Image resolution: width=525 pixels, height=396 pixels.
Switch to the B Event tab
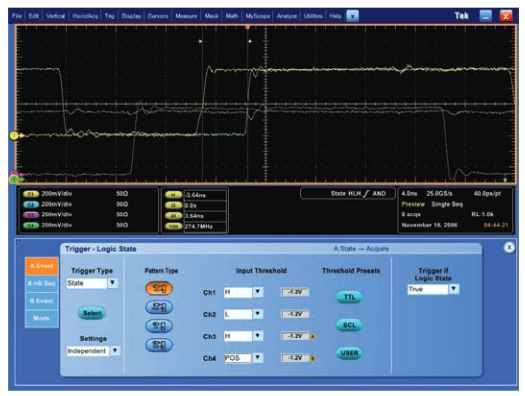click(42, 301)
